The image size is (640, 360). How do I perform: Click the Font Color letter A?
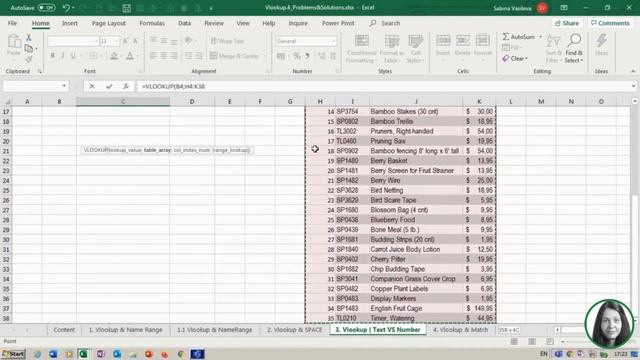pyautogui.click(x=130, y=56)
